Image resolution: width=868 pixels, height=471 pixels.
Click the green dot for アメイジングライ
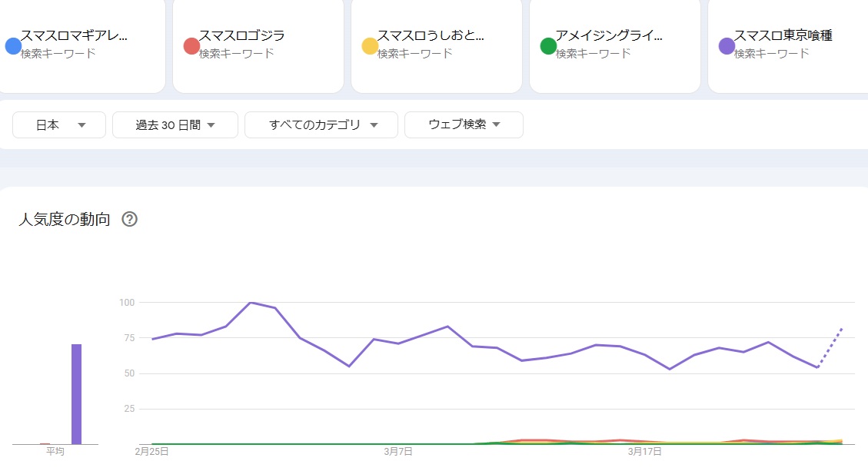[548, 46]
